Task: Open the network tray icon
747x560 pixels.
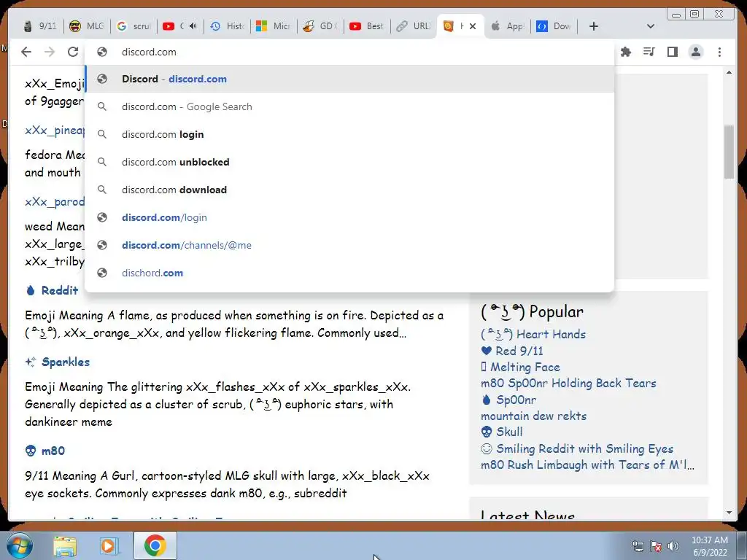Action: [x=638, y=546]
